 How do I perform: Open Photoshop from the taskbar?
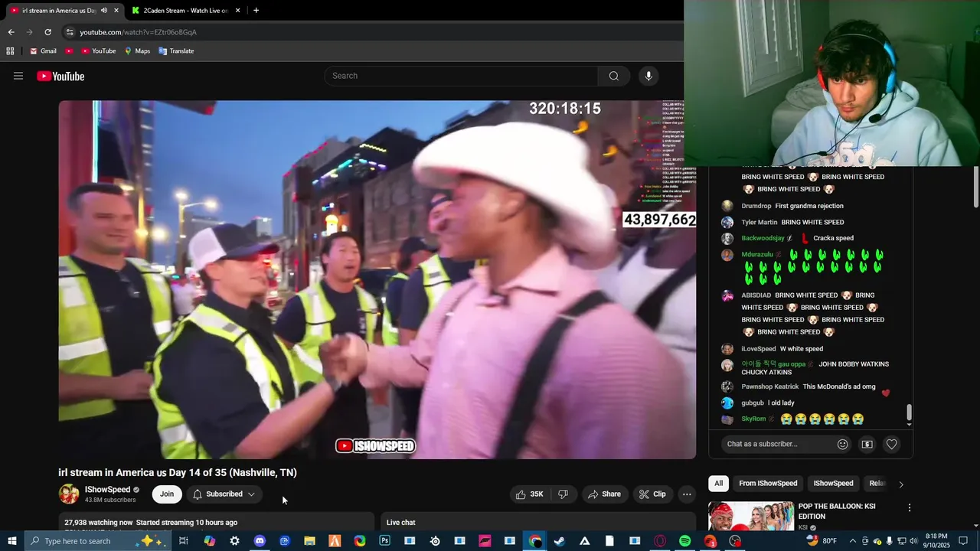(384, 541)
